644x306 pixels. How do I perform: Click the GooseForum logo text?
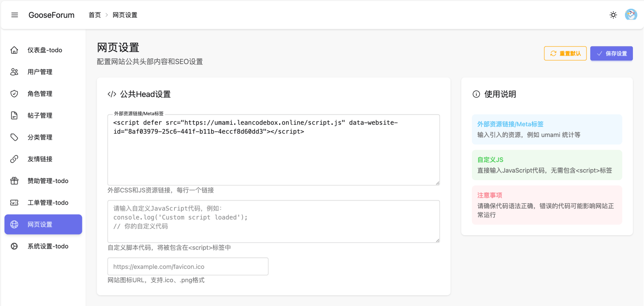51,15
